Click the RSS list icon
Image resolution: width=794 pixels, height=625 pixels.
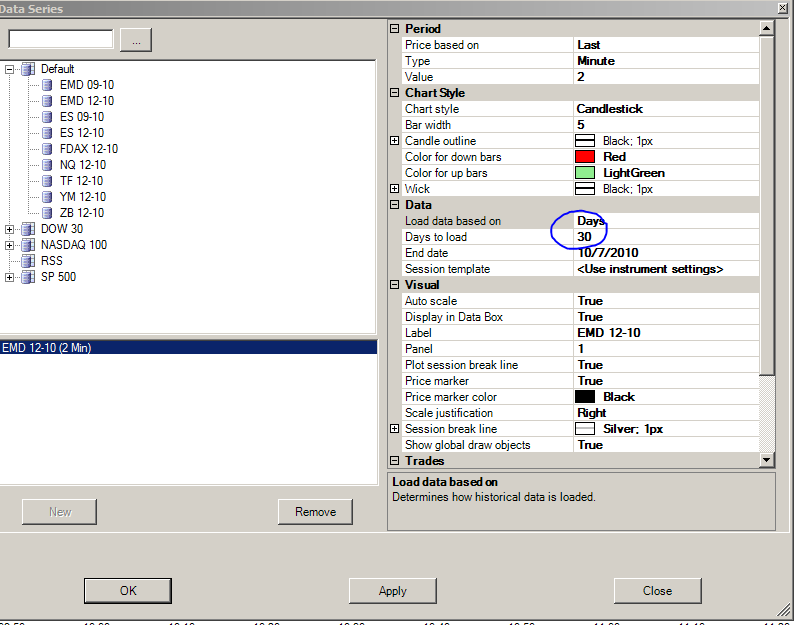(x=28, y=261)
